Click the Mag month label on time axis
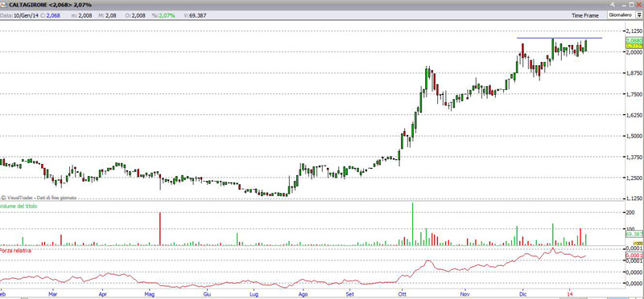 tap(150, 294)
